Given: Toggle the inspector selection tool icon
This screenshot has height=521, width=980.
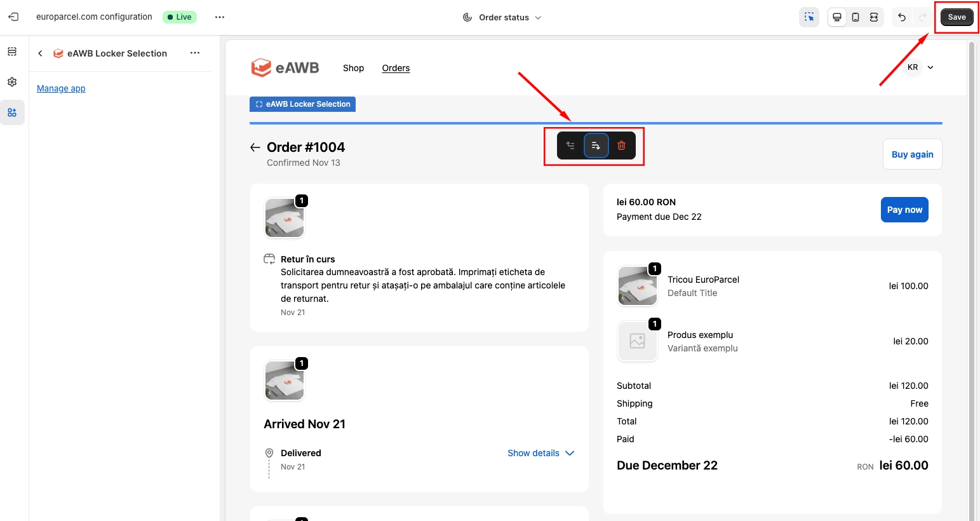Looking at the screenshot, I should tap(809, 17).
